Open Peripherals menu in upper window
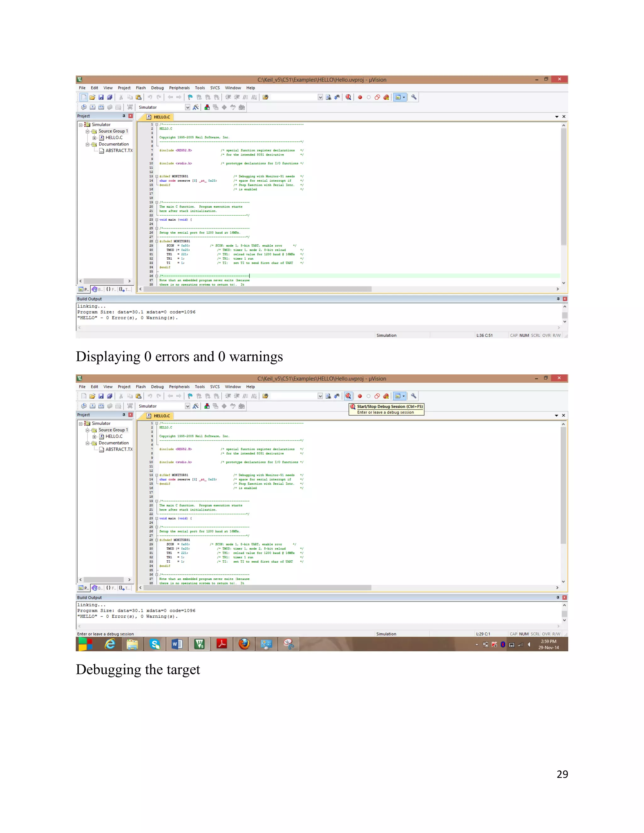The height and width of the screenshot is (833, 644). coord(179,88)
